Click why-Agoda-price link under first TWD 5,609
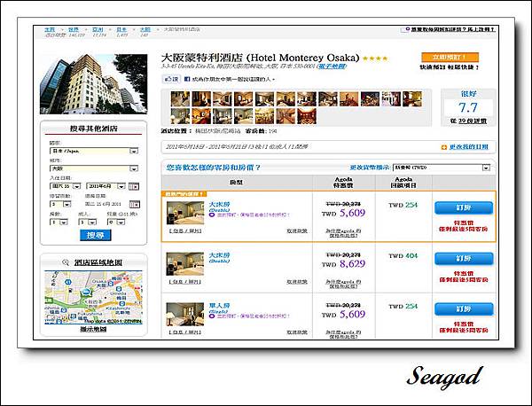The height and width of the screenshot is (406, 532). coord(343,233)
